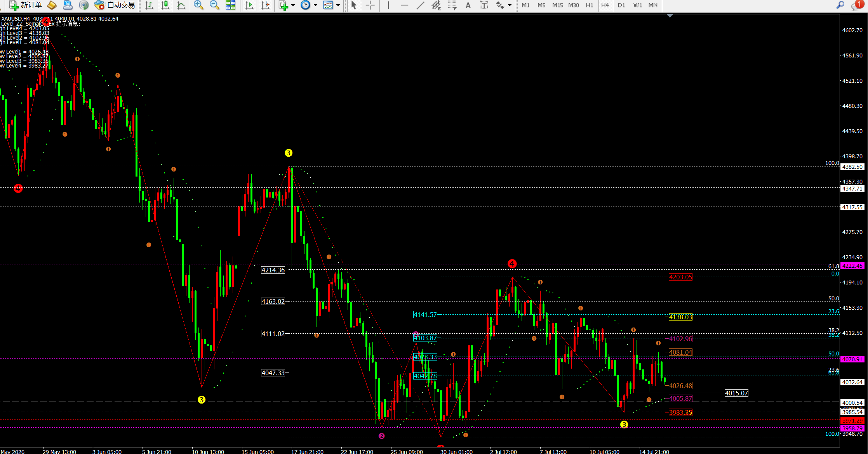Open the search magnifier icon

click(840, 5)
